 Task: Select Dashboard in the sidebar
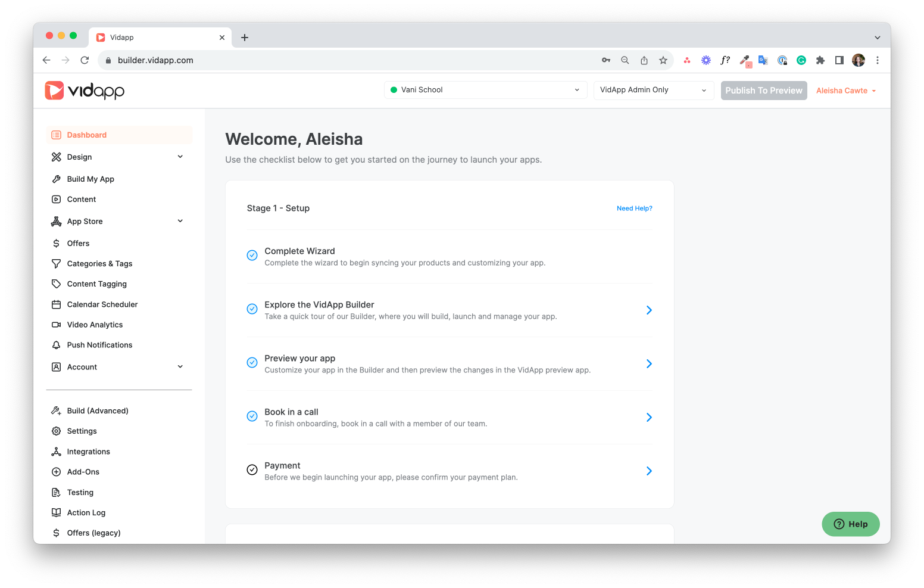pyautogui.click(x=87, y=135)
